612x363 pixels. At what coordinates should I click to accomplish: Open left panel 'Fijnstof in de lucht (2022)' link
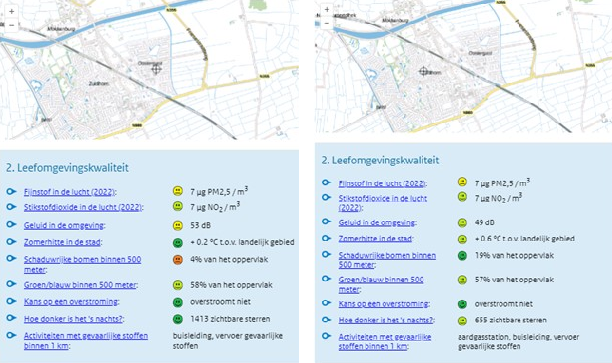coord(69,192)
